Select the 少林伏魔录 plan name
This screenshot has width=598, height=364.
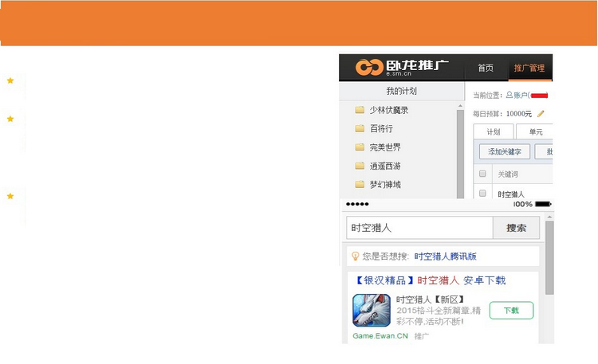coord(388,110)
